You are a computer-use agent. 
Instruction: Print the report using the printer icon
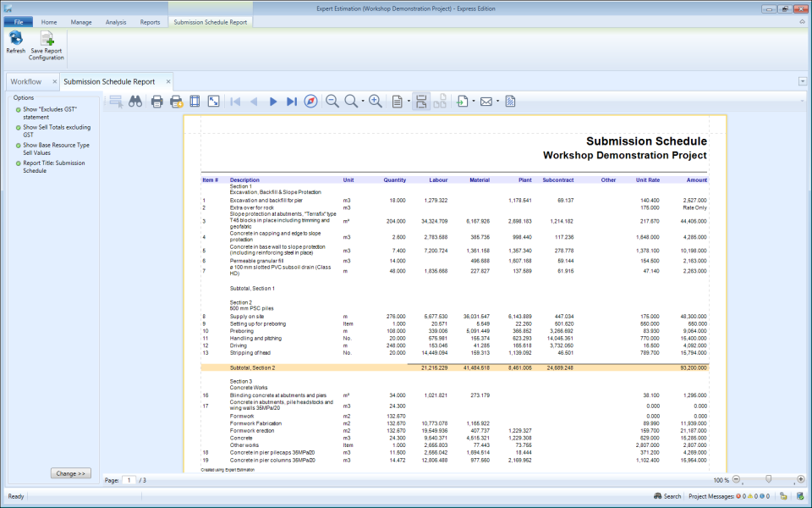pos(156,101)
